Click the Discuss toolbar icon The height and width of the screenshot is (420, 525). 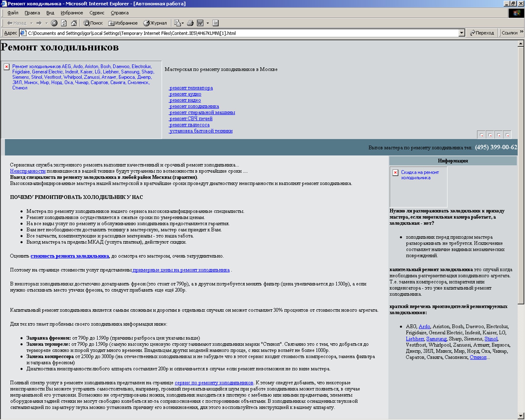tap(215, 23)
